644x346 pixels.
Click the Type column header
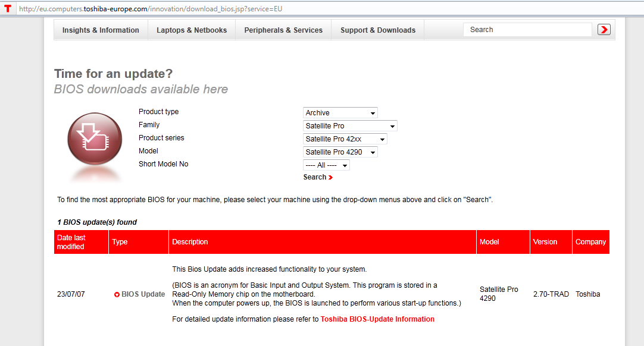[x=139, y=242]
